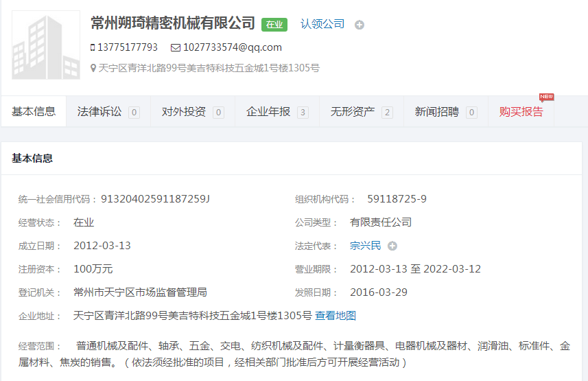Click the envelope icon beside the email
The height and width of the screenshot is (381, 588).
(176, 47)
